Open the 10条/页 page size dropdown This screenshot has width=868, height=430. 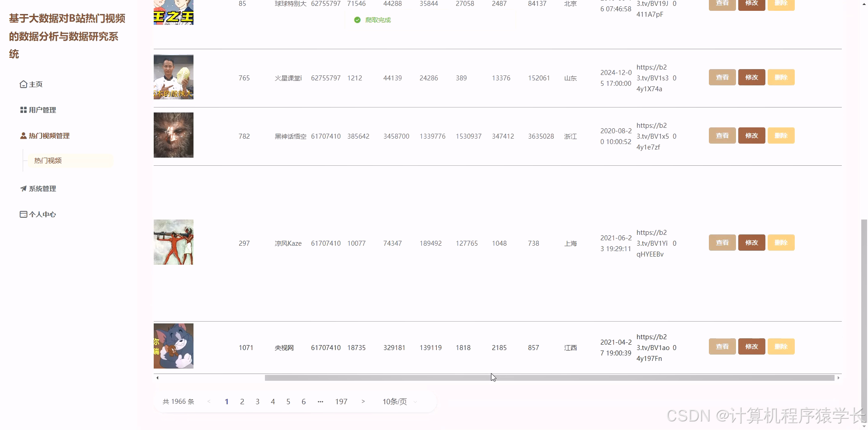[400, 402]
